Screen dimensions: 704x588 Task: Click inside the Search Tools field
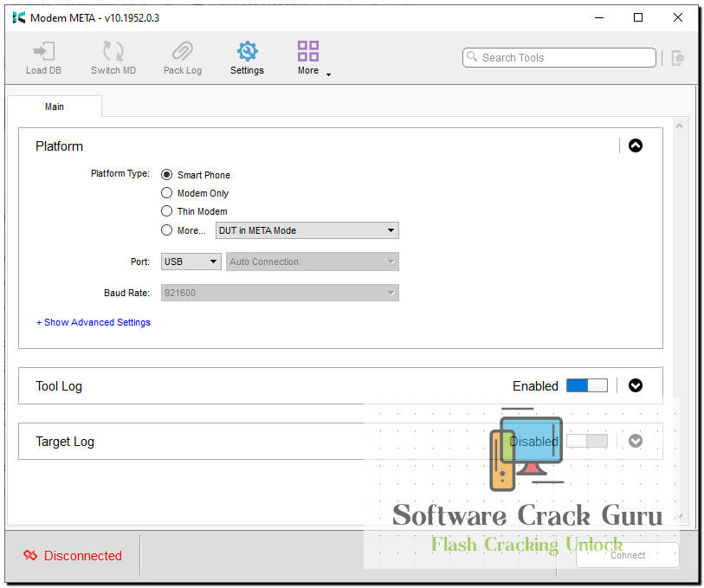[x=559, y=58]
